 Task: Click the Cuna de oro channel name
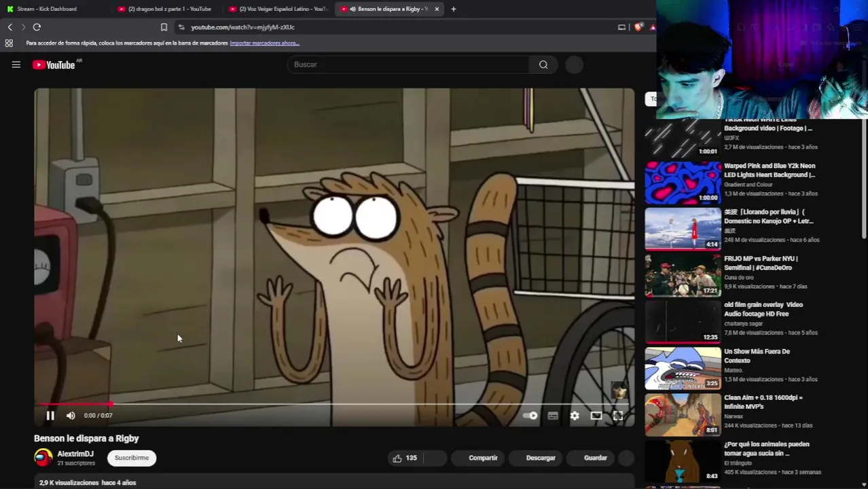(x=740, y=277)
